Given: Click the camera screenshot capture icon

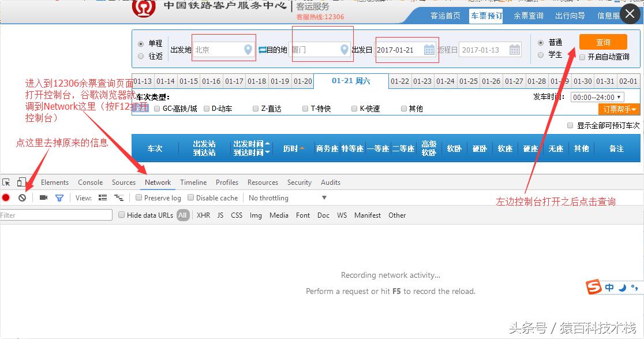Looking at the screenshot, I should pos(43,197).
